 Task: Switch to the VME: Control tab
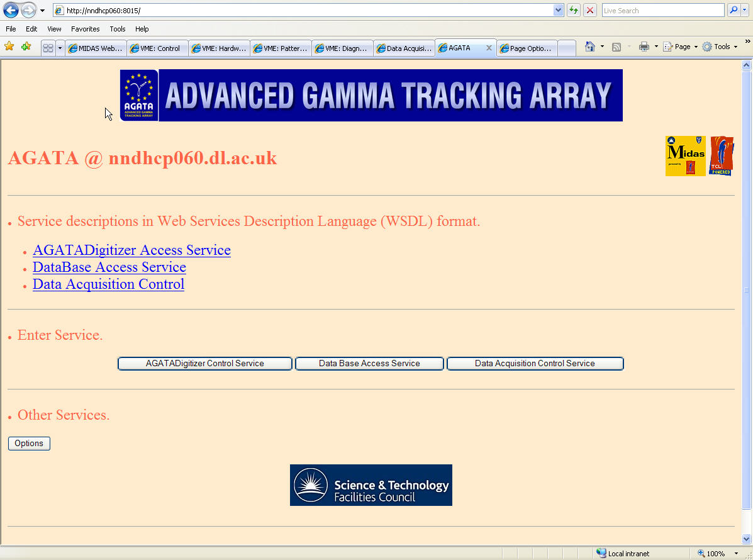click(157, 48)
